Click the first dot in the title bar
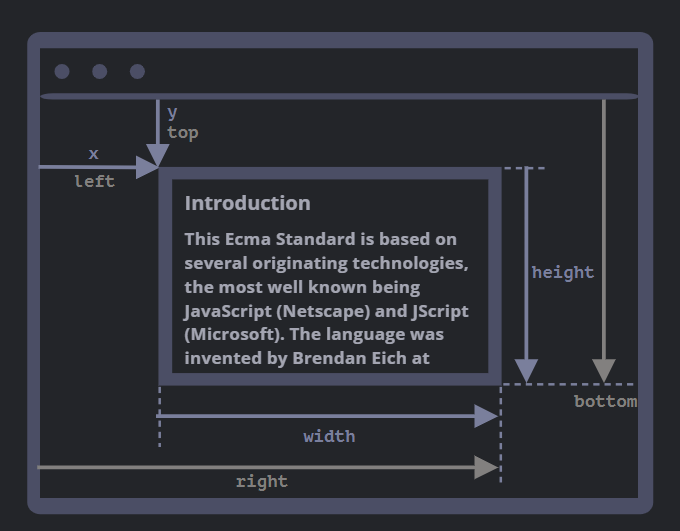680x531 pixels. click(62, 71)
